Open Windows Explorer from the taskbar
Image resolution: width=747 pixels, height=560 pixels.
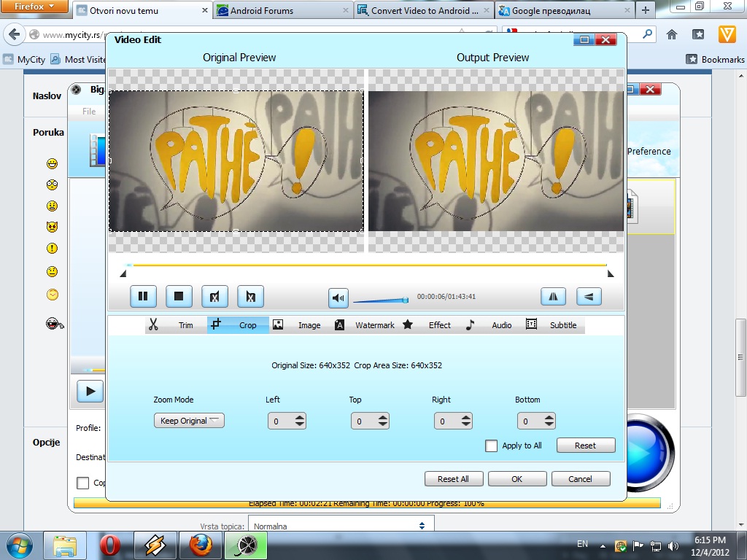(65, 545)
